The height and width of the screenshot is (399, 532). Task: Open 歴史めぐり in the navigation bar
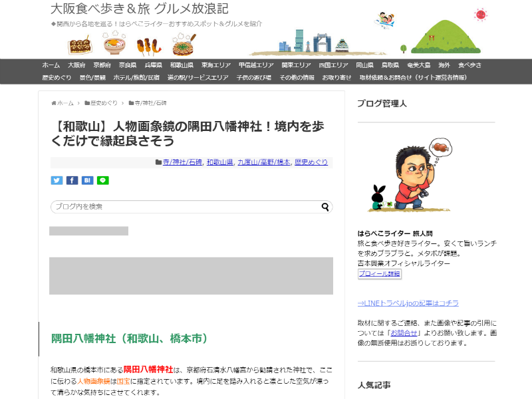point(57,77)
